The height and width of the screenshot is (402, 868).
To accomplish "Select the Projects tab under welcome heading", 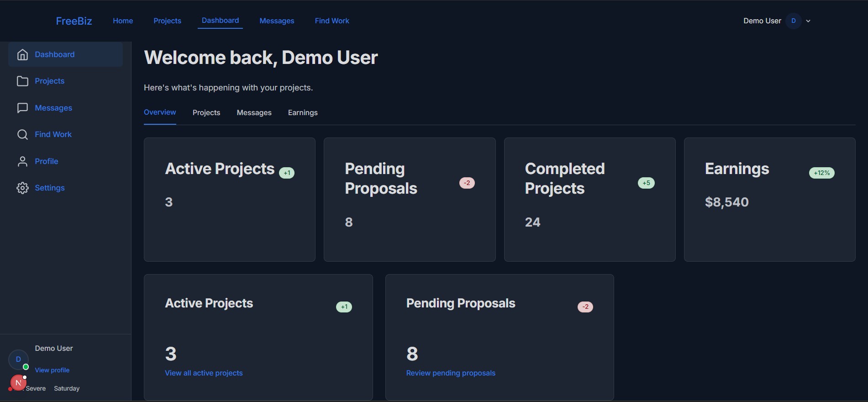I will coord(206,113).
